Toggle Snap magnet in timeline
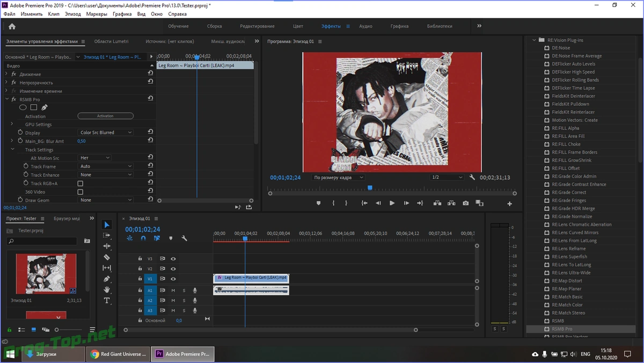This screenshot has width=644, height=363. click(x=143, y=238)
